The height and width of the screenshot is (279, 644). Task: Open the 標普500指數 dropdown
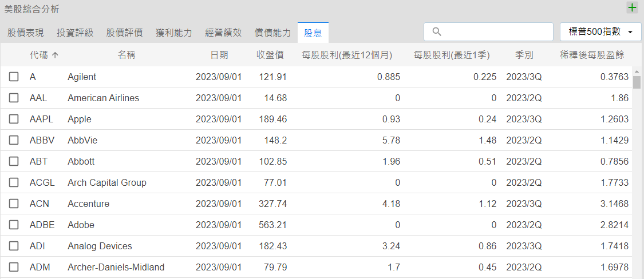600,32
